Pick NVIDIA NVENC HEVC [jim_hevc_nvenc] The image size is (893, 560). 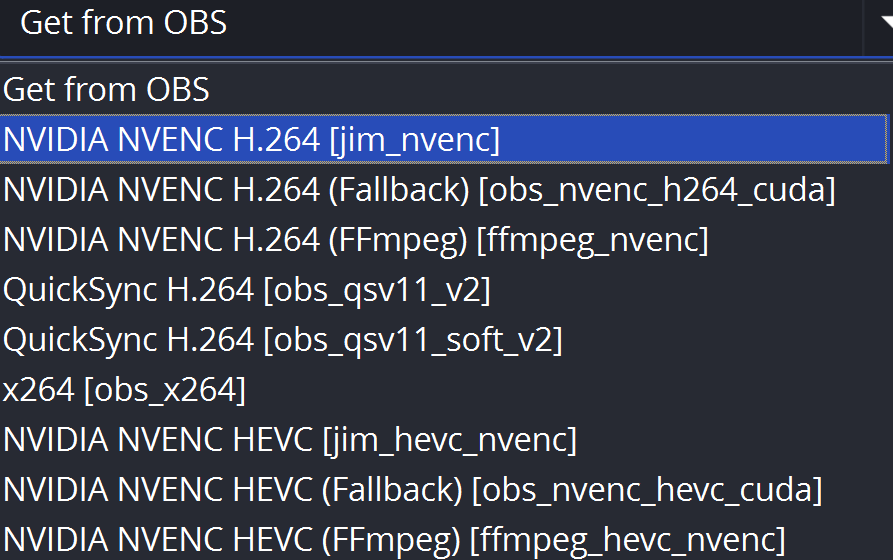444,440
